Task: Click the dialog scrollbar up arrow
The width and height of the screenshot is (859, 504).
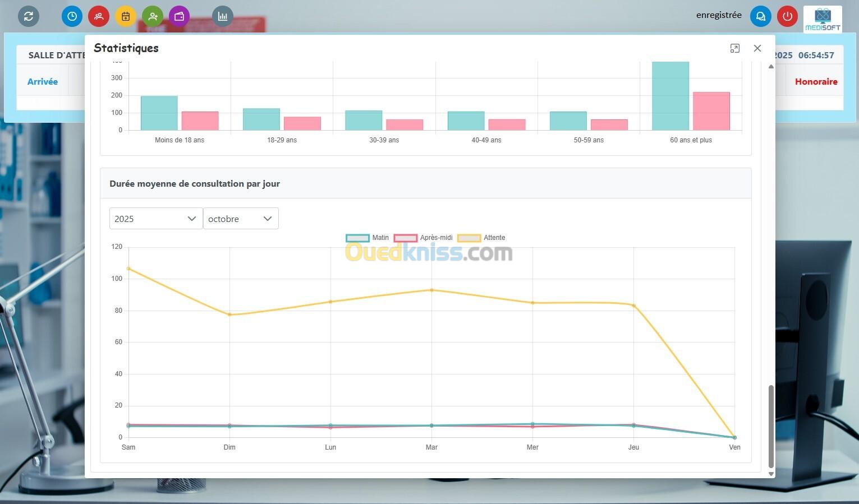Action: pos(771,67)
